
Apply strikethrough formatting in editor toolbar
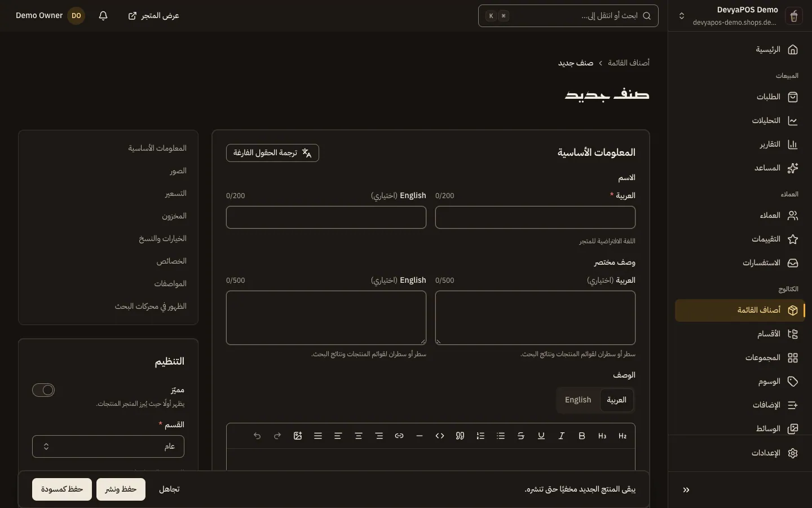[x=521, y=436]
